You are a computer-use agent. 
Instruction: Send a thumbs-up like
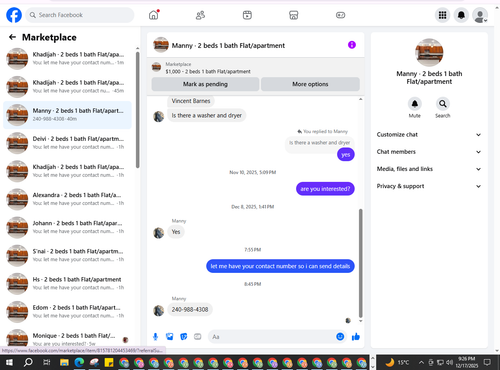356,337
